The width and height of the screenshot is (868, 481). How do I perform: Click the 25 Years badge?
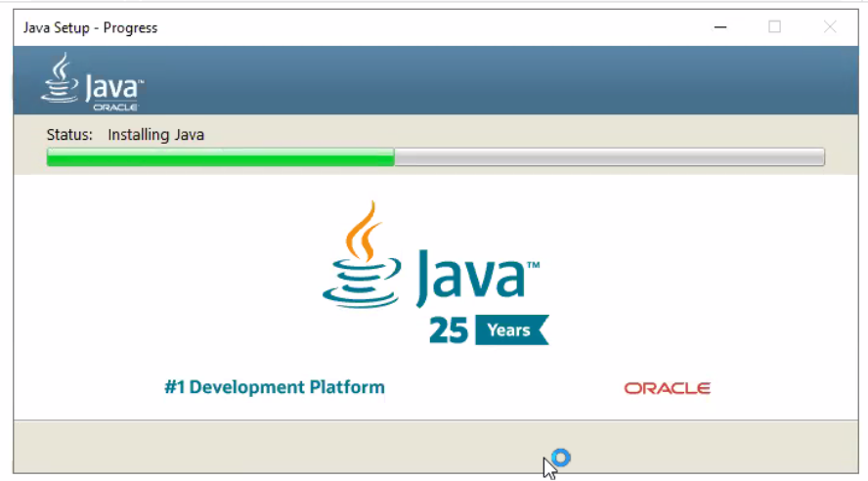pos(489,330)
